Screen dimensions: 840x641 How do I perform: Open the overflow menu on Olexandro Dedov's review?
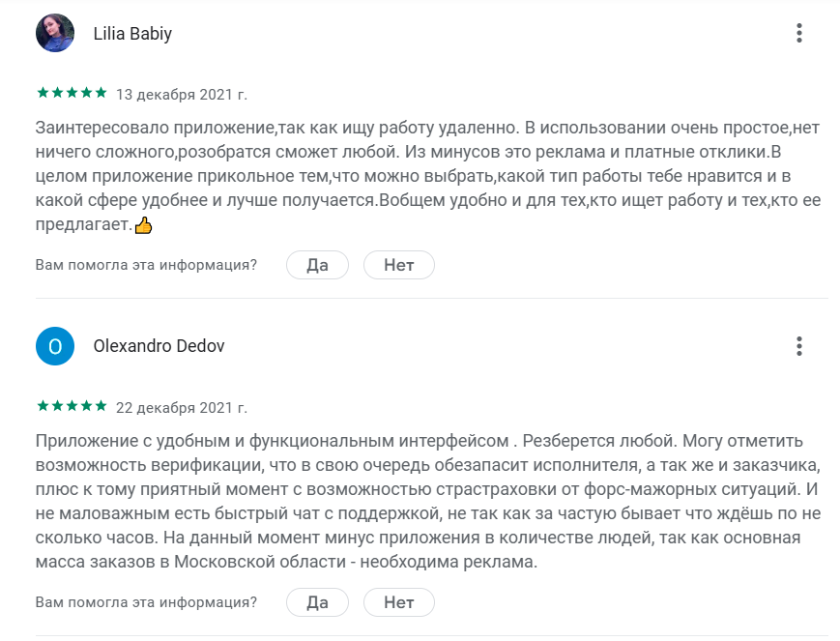click(x=798, y=343)
